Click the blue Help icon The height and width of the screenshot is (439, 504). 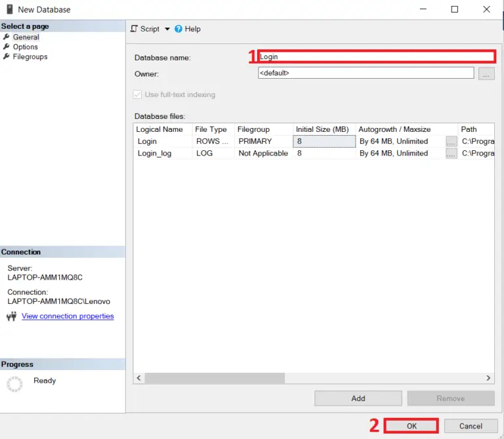(x=178, y=29)
